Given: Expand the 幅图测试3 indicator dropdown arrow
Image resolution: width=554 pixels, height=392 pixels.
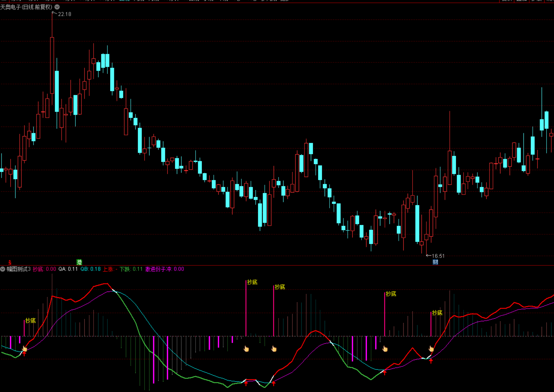Looking at the screenshot, I should [3, 269].
